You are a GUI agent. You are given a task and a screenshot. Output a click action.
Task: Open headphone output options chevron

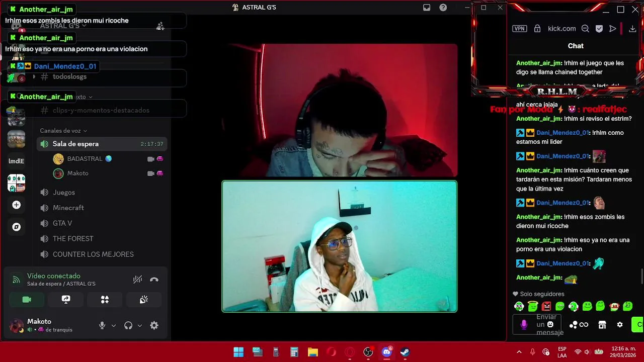(140, 325)
